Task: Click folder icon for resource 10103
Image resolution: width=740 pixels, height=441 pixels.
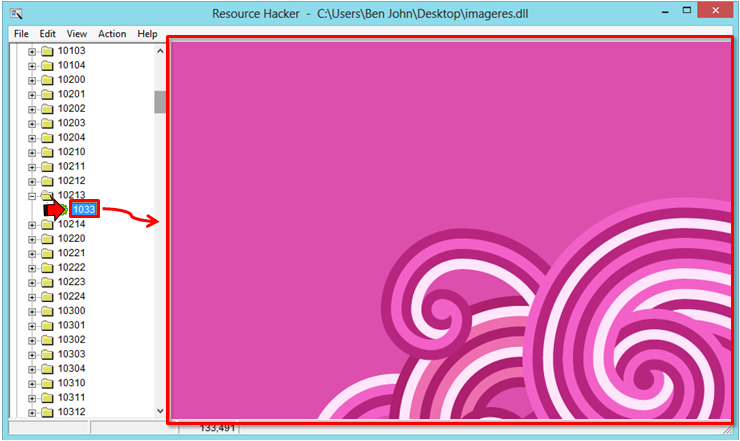Action: pos(46,51)
